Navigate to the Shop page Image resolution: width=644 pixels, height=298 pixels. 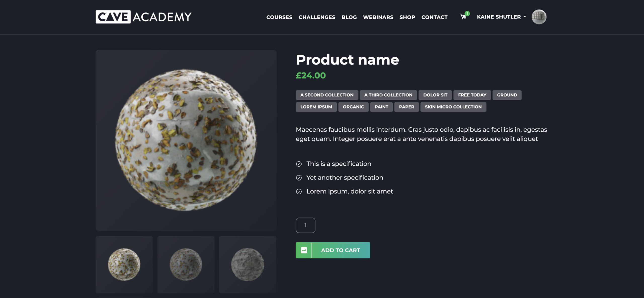407,17
